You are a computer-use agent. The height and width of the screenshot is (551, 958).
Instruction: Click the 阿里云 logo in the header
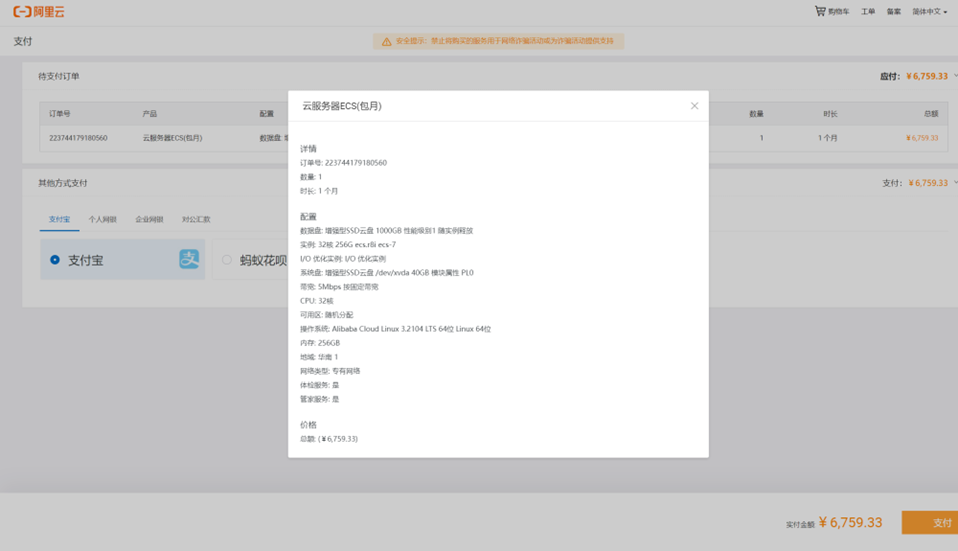coord(38,12)
